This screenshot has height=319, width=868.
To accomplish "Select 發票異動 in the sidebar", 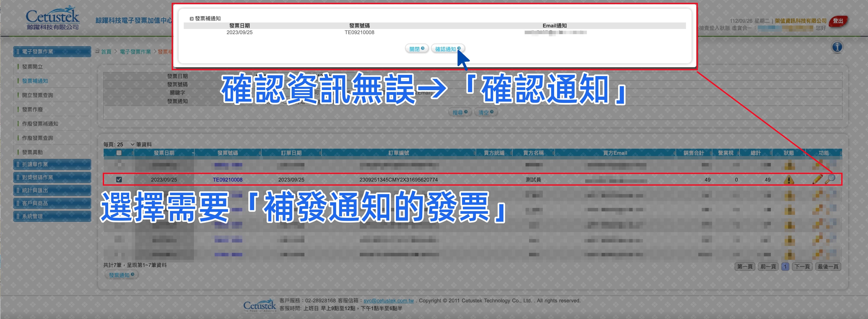I will (x=32, y=152).
